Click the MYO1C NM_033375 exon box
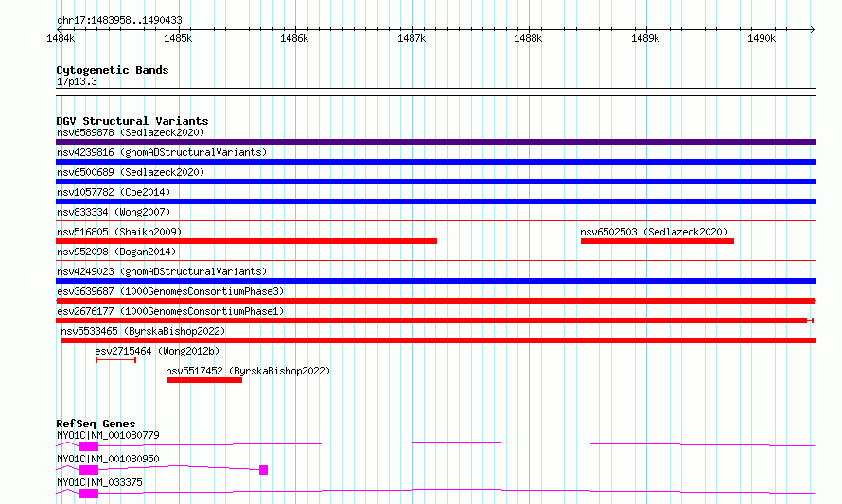This screenshot has width=842, height=504. tap(88, 494)
